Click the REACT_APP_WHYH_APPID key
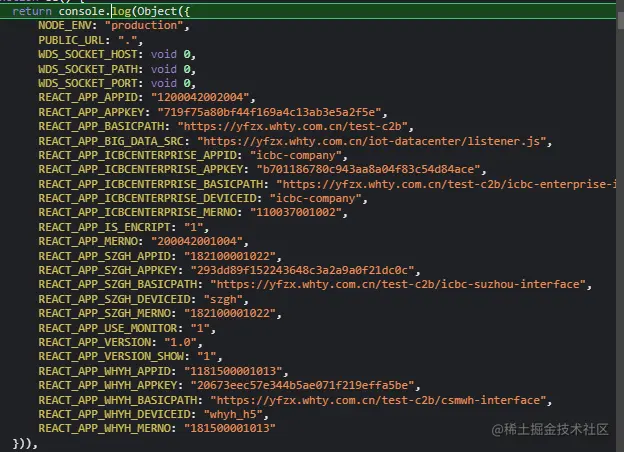This screenshot has width=624, height=452. coord(104,371)
